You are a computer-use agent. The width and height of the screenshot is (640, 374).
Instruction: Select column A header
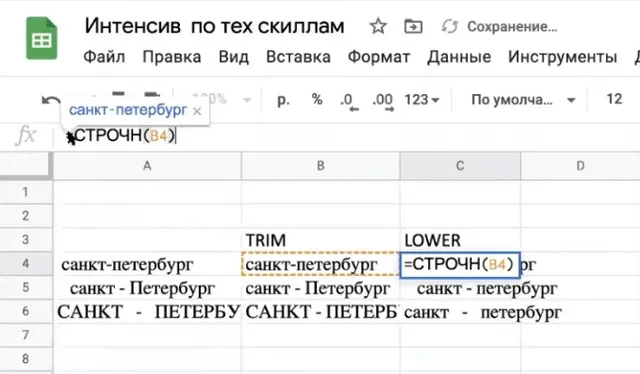pos(147,166)
